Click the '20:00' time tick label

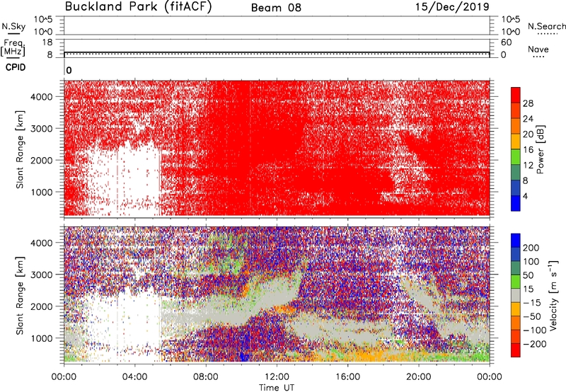[419, 377]
